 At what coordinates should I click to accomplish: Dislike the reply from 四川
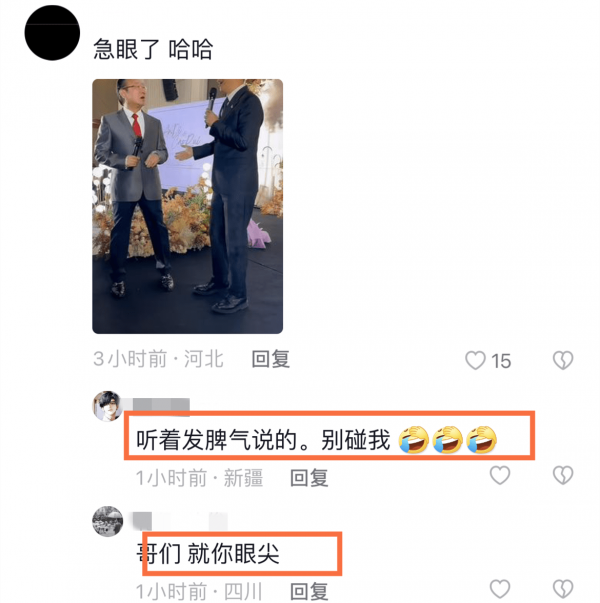click(563, 589)
